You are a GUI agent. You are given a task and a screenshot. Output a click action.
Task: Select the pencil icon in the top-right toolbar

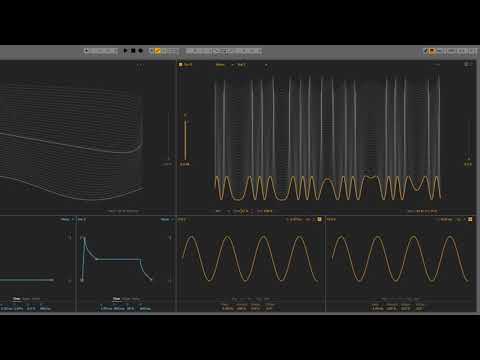(x=425, y=51)
